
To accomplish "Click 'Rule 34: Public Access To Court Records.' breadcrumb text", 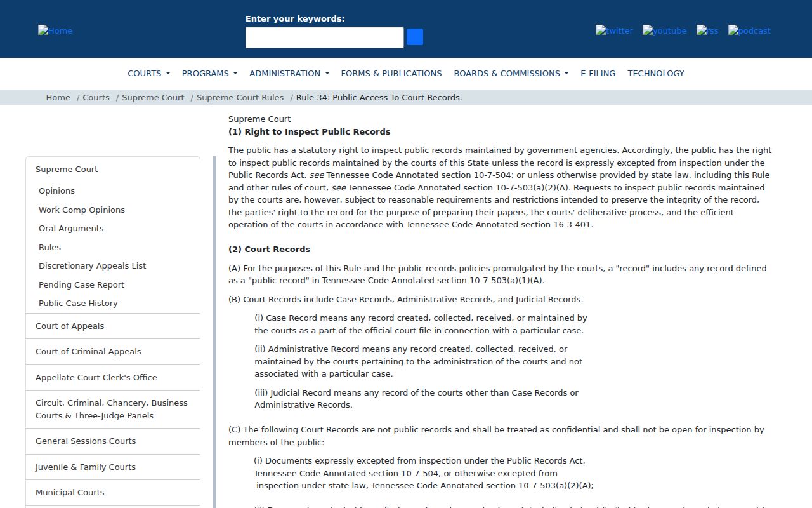I will [x=379, y=97].
